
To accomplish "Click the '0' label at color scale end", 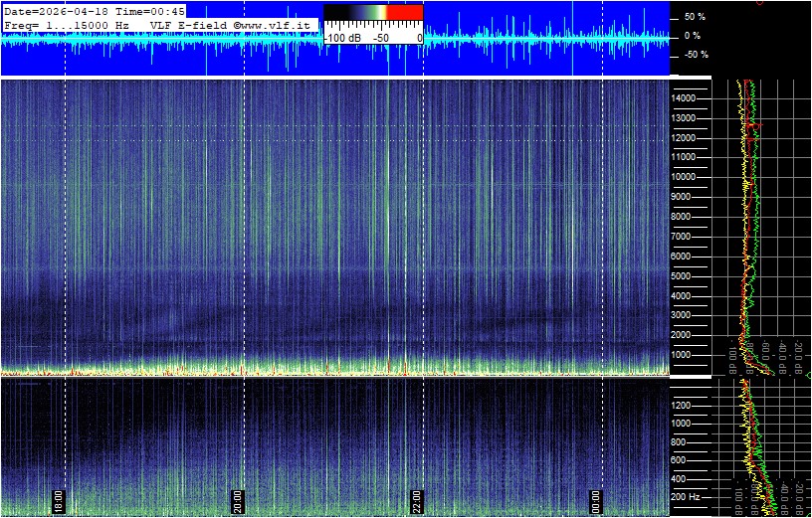I will click(420, 39).
